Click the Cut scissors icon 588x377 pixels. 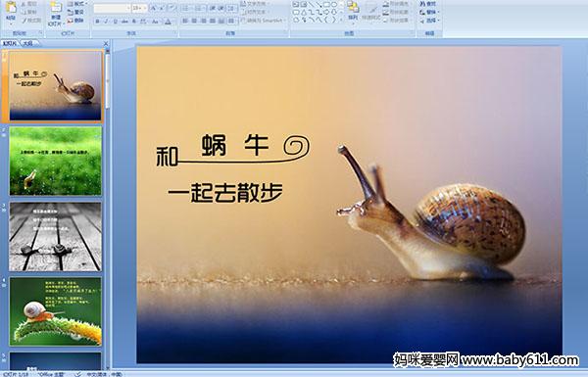click(24, 4)
